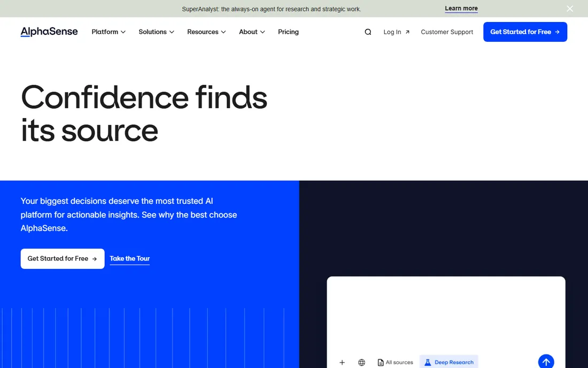This screenshot has width=588, height=368.
Task: Click Learn more in the banner
Action: pos(461,8)
